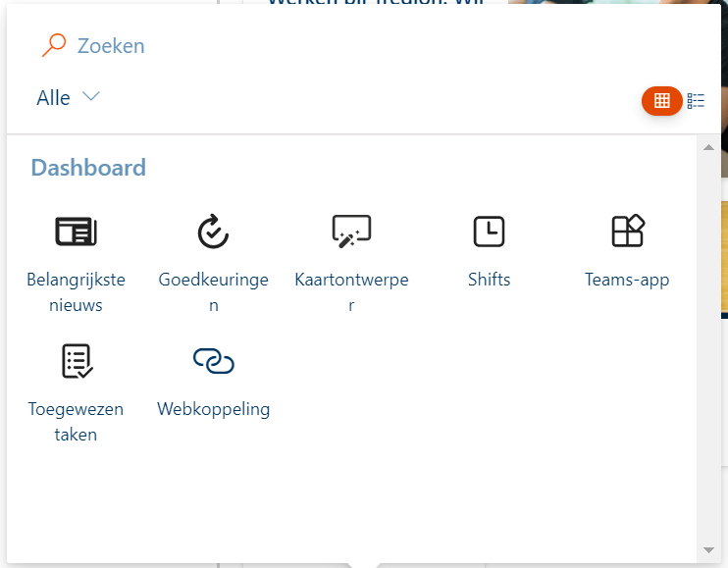The image size is (728, 568).
Task: Click the Shifts clock icon
Action: click(x=489, y=232)
